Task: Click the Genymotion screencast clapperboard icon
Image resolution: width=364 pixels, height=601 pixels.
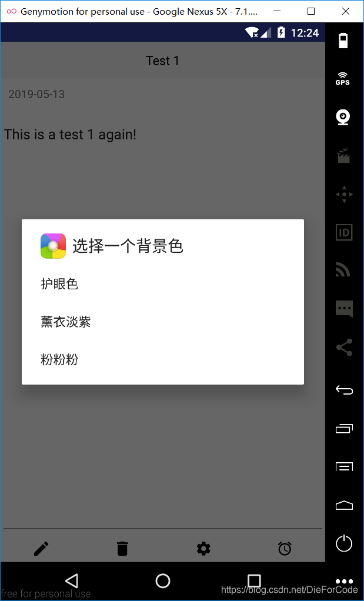Action: point(343,156)
